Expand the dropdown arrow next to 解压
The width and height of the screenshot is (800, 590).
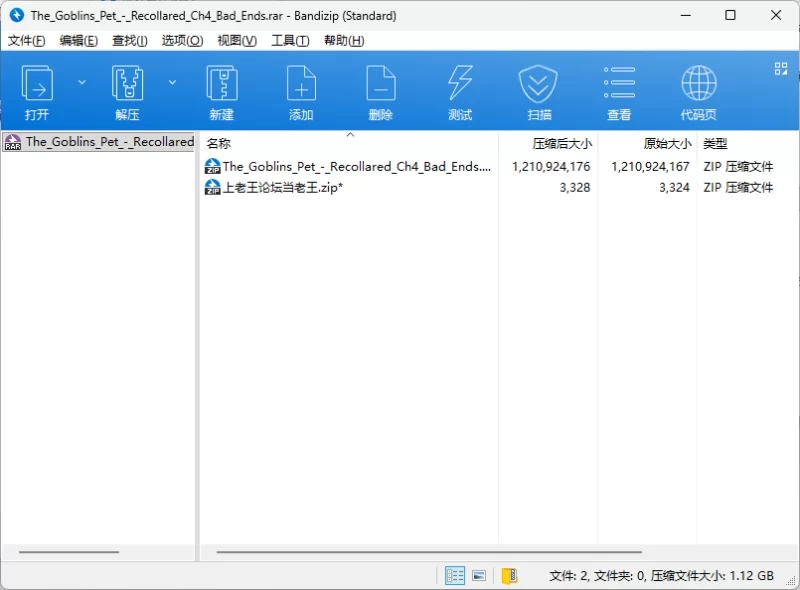[x=172, y=82]
